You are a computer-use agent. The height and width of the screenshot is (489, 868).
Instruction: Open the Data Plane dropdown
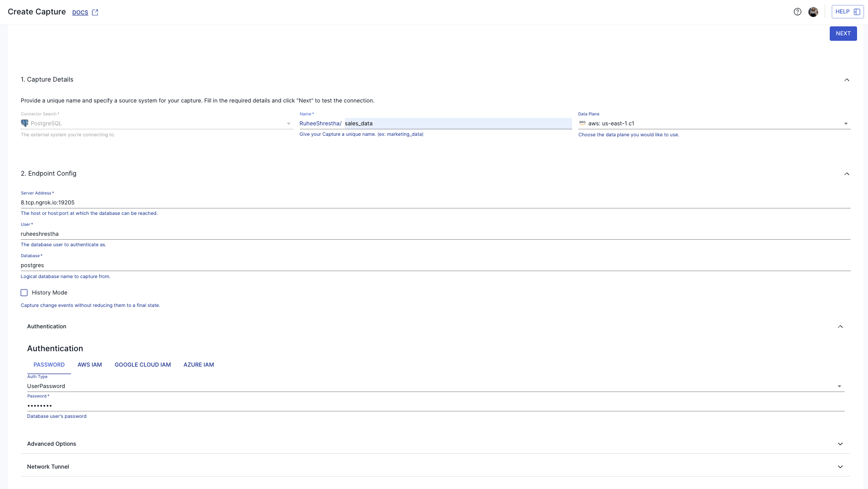coord(846,123)
